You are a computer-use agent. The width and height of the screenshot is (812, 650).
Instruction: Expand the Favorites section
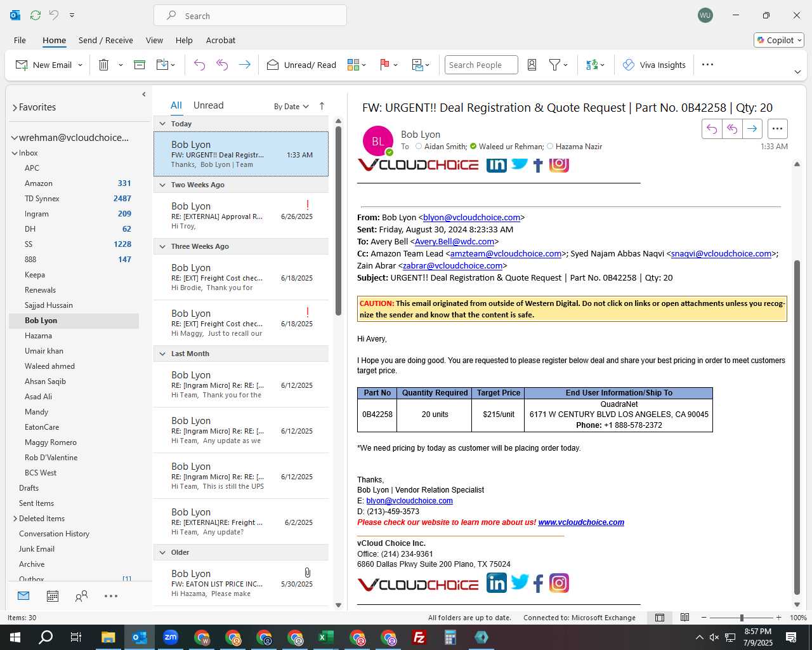pyautogui.click(x=15, y=108)
